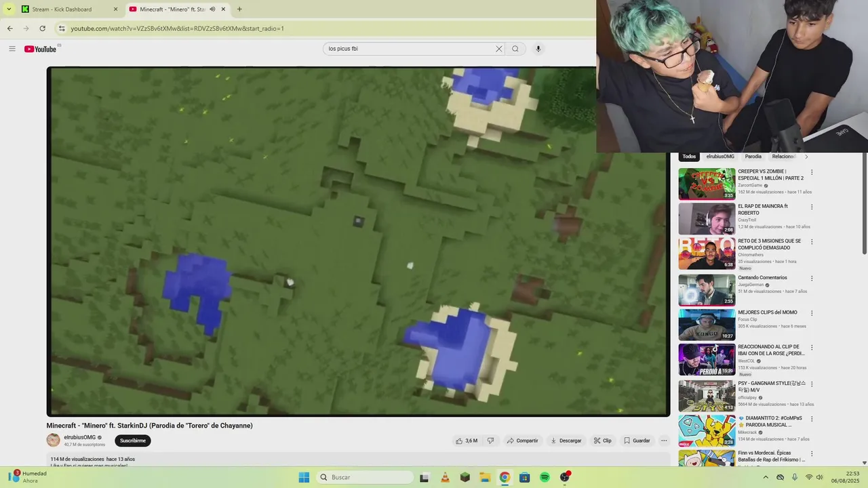Screen dimensions: 868x488
Task: Open options menu for PSY - GANGNAM STYLE video
Action: (x=812, y=384)
